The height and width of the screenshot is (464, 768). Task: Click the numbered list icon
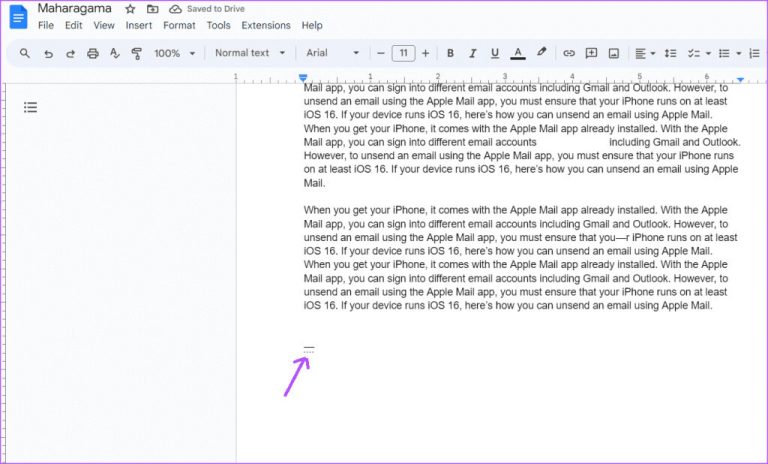[x=754, y=53]
